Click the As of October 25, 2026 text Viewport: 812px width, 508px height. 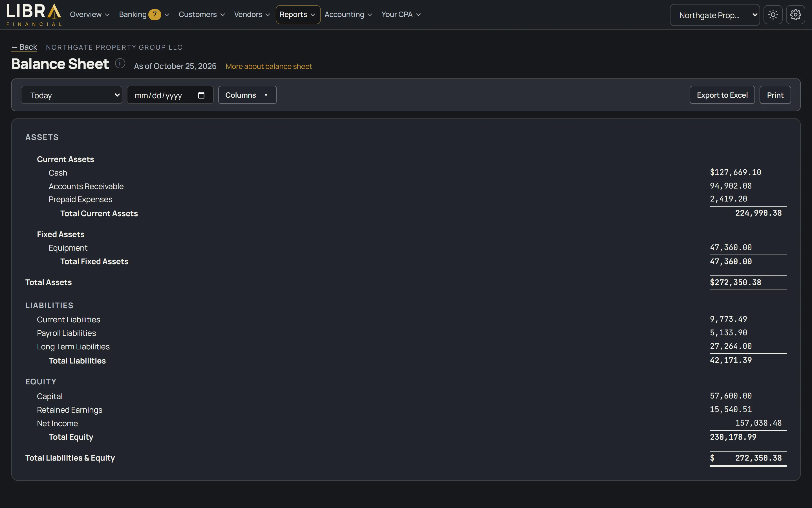[175, 66]
